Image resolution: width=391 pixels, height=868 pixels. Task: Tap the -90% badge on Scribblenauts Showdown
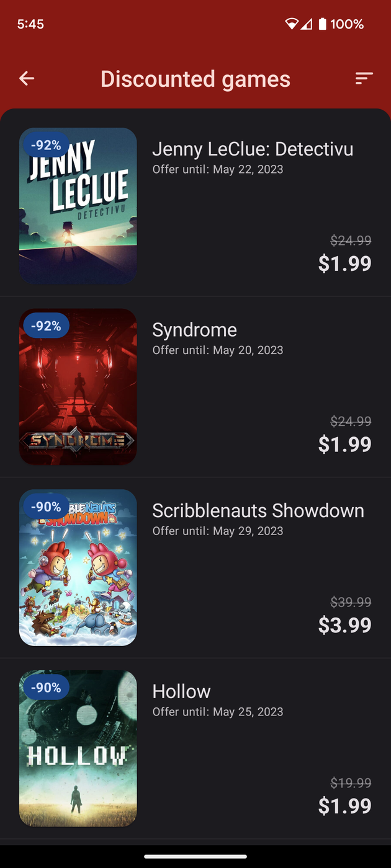(x=47, y=507)
